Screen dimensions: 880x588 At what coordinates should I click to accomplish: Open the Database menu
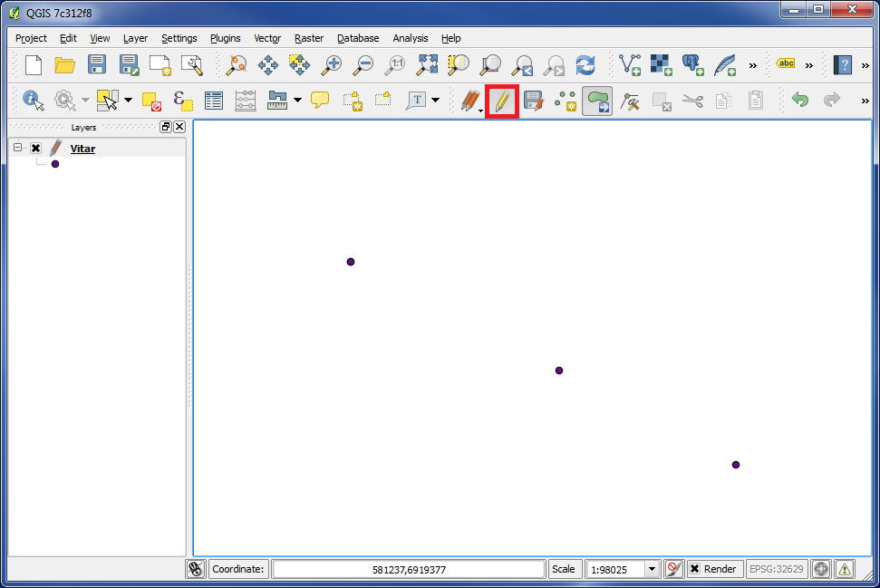pyautogui.click(x=358, y=38)
